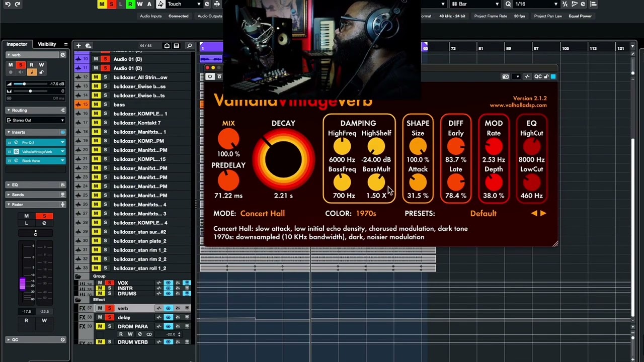The image size is (644, 362).
Task: Open the Default presets menu
Action: (x=483, y=213)
